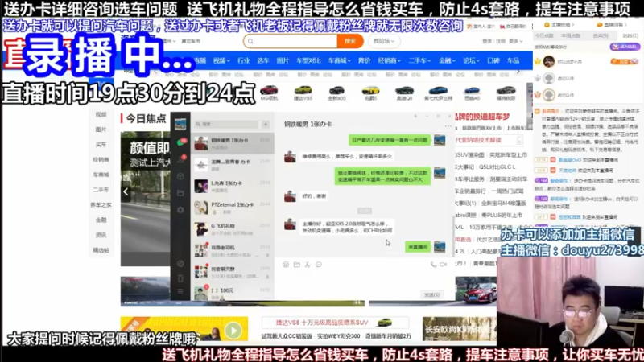The width and height of the screenshot is (644, 362).
Task: Open the 行业 nav item
Action: tap(244, 61)
